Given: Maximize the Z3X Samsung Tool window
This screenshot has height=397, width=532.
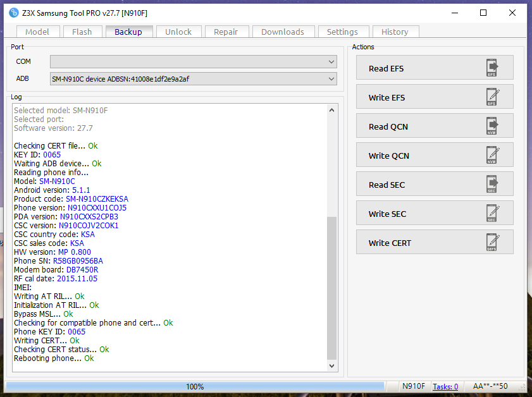Looking at the screenshot, I should click(483, 13).
